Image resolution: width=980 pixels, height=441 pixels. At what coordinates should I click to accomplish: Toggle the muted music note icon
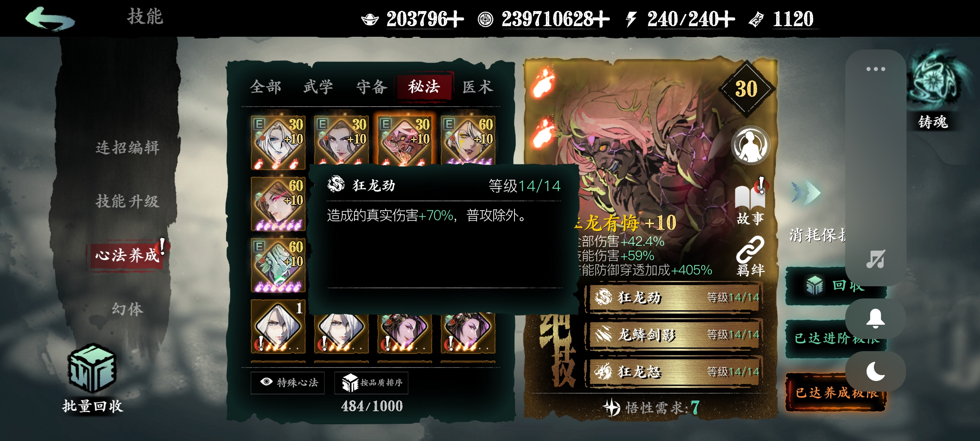point(875,259)
